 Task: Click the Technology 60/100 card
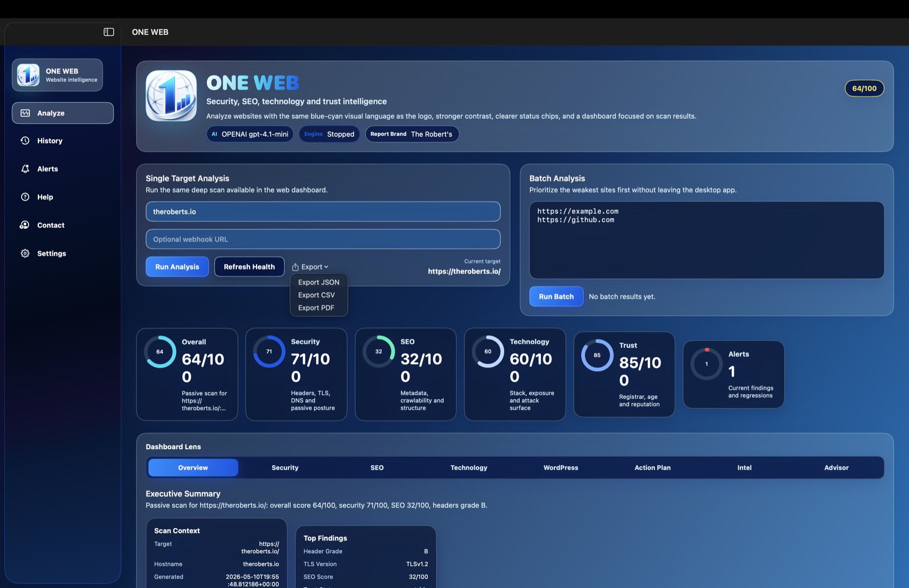click(x=515, y=375)
